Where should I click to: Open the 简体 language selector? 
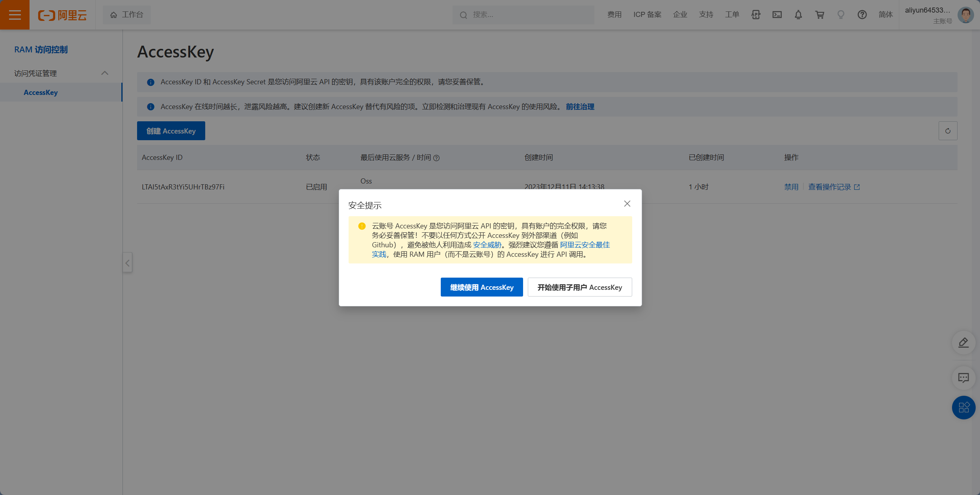[886, 15]
